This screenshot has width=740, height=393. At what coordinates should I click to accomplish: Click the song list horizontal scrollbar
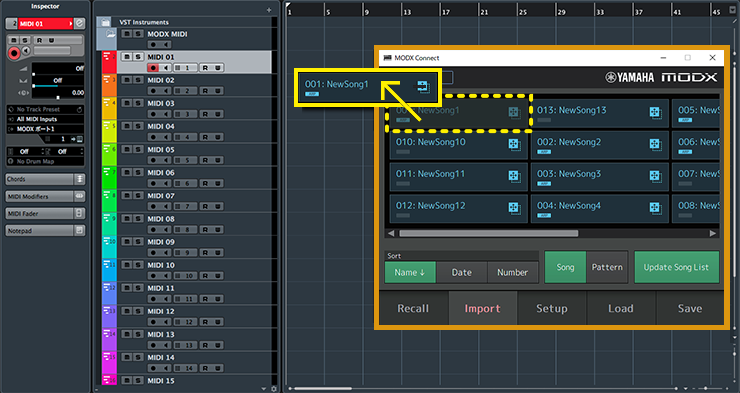pyautogui.click(x=488, y=234)
